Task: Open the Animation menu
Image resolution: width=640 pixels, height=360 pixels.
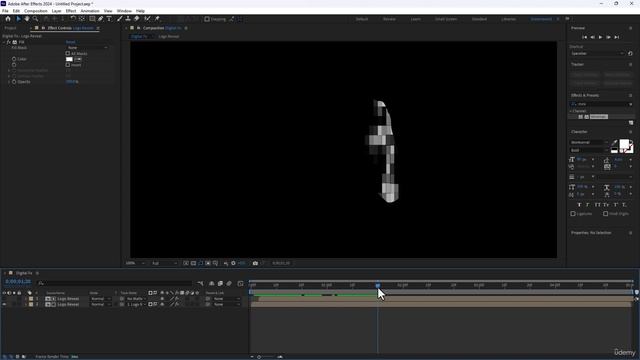Action: pos(90,11)
